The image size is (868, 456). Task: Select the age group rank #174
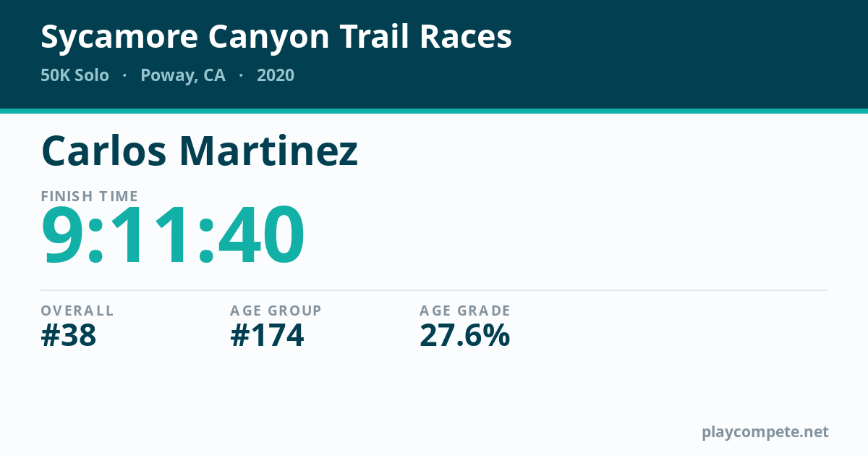[267, 336]
